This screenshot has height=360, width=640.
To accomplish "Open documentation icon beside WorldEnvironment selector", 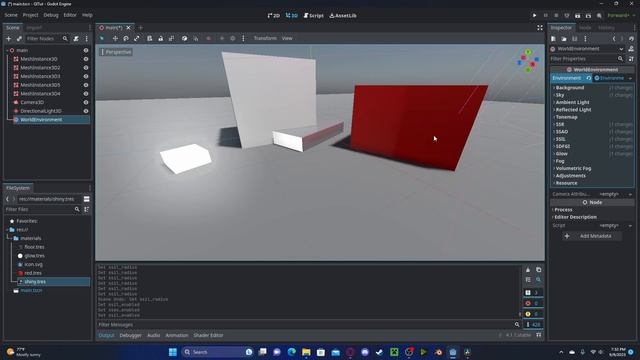I will pos(631,49).
